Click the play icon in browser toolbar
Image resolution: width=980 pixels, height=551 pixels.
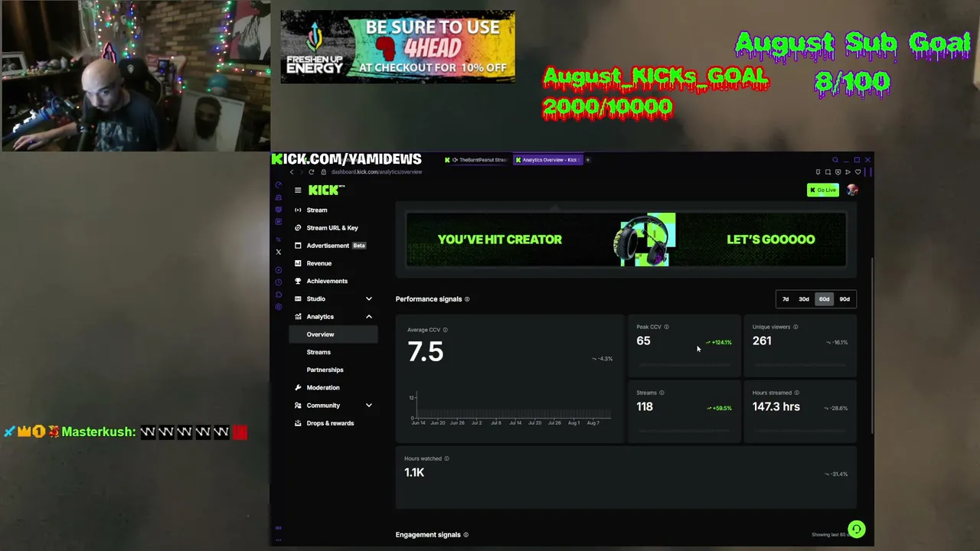pos(848,172)
